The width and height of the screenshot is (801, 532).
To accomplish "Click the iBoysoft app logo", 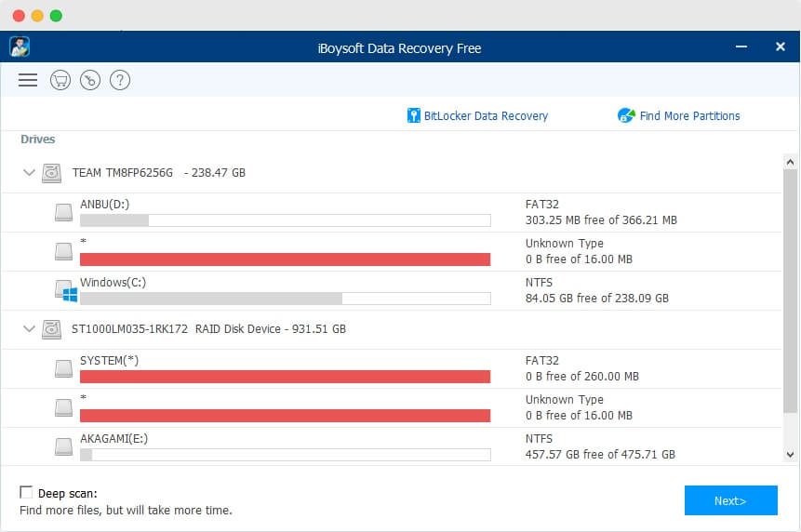I will tap(20, 47).
